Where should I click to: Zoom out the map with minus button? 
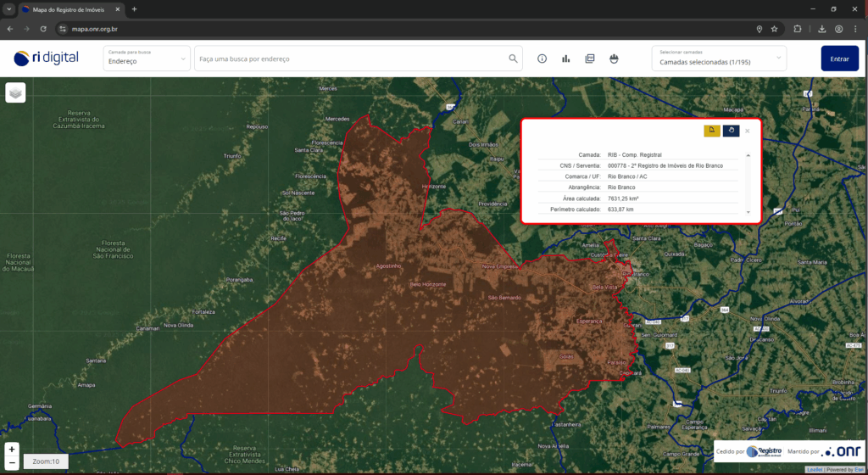[12, 461]
